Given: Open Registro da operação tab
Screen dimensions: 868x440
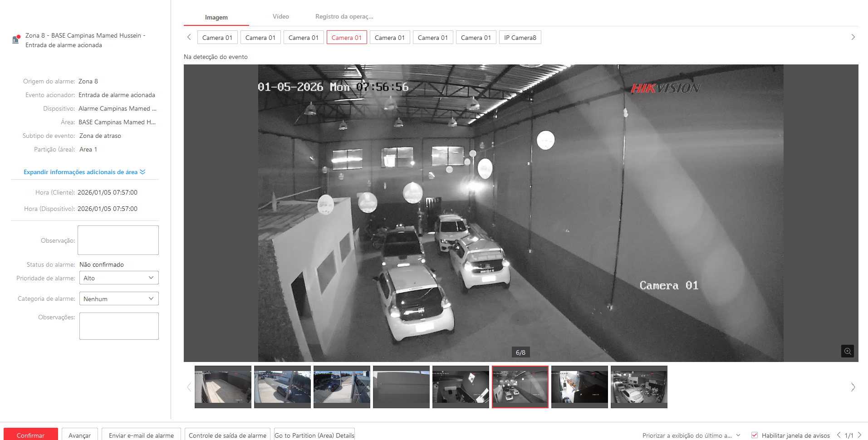Looking at the screenshot, I should pos(344,17).
